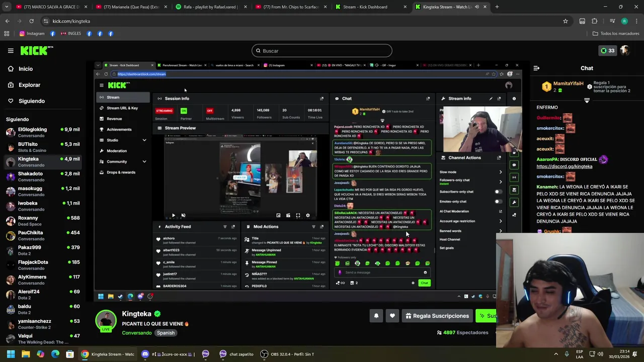Open Siguiendo in sidebar

click(x=31, y=101)
